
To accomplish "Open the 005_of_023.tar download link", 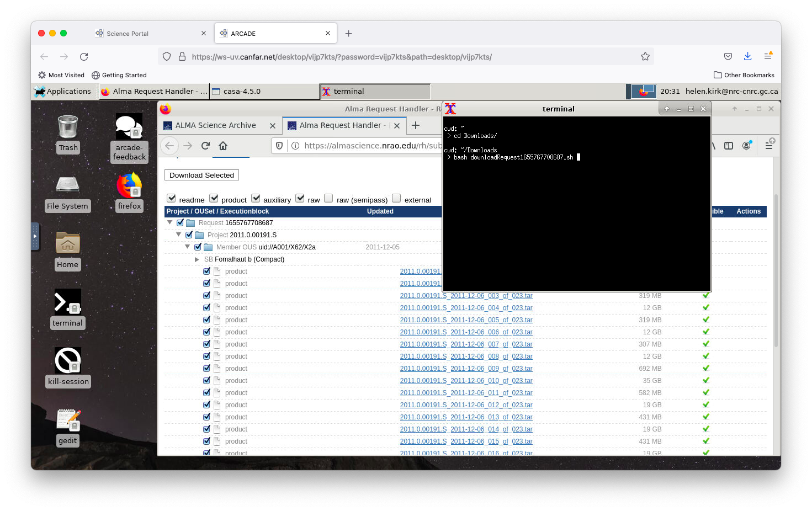I will [466, 320].
